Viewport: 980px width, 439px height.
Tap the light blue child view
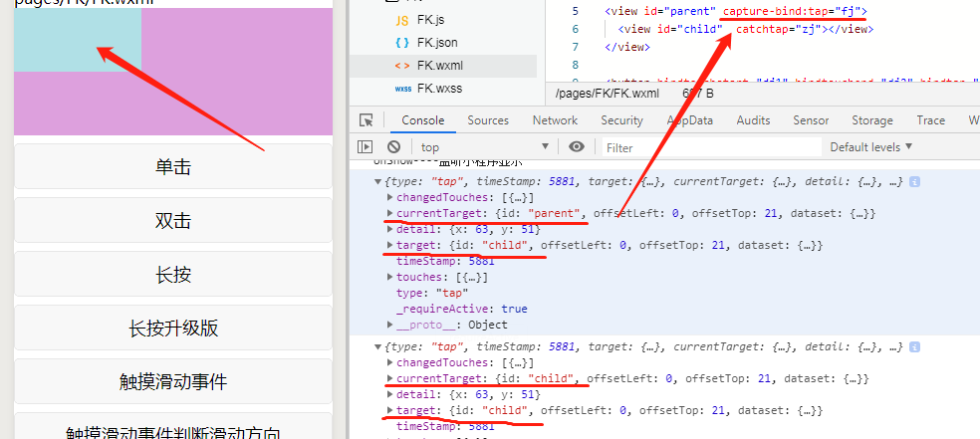click(x=78, y=40)
